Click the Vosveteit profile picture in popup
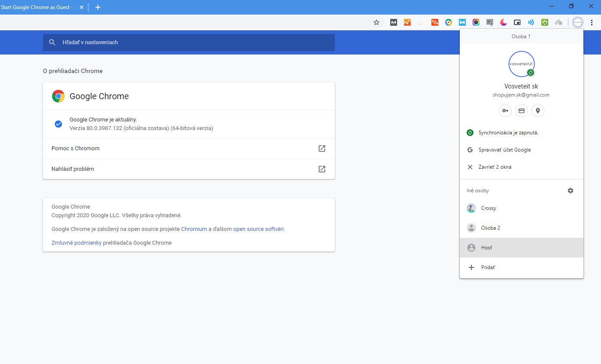The height and width of the screenshot is (364, 601). pyautogui.click(x=522, y=64)
